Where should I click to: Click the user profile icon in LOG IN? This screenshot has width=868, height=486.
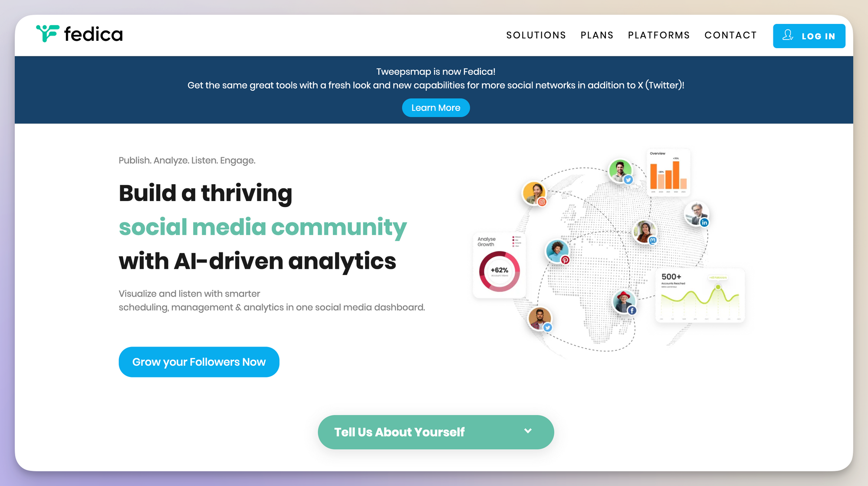coord(788,35)
